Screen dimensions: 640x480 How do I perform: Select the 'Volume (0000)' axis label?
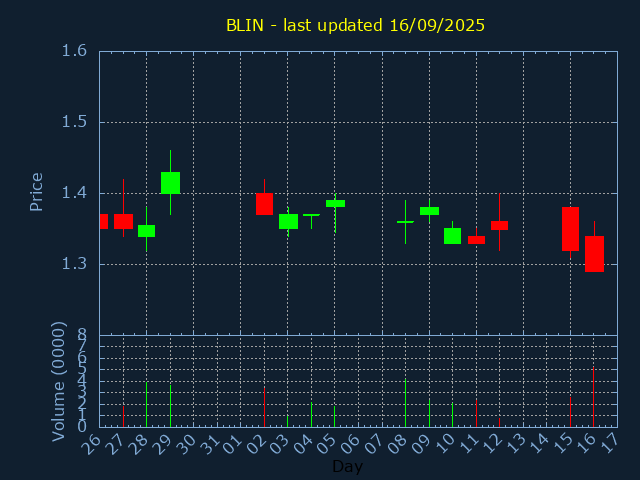click(x=59, y=382)
